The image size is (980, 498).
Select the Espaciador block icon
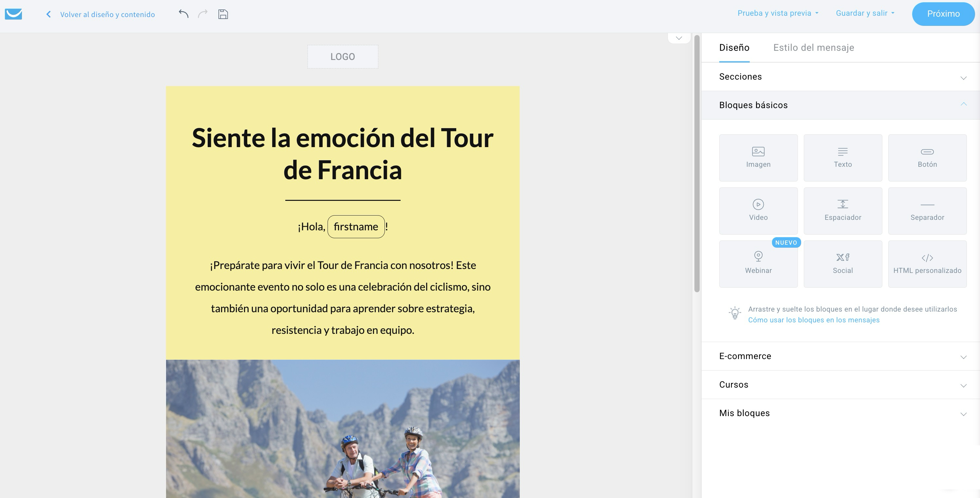point(843,210)
